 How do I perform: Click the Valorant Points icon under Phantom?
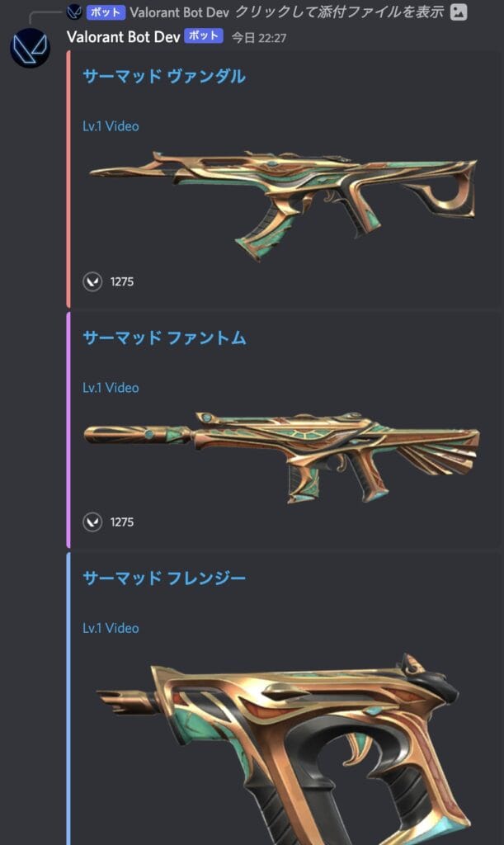click(92, 522)
